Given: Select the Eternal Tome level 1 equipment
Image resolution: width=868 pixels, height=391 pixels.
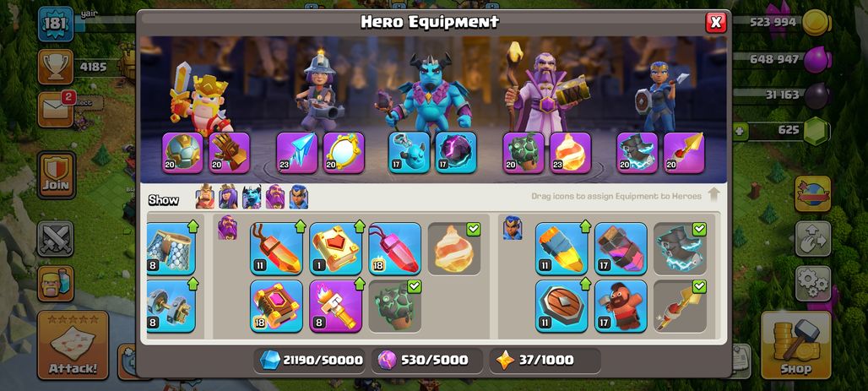Looking at the screenshot, I should pos(335,248).
